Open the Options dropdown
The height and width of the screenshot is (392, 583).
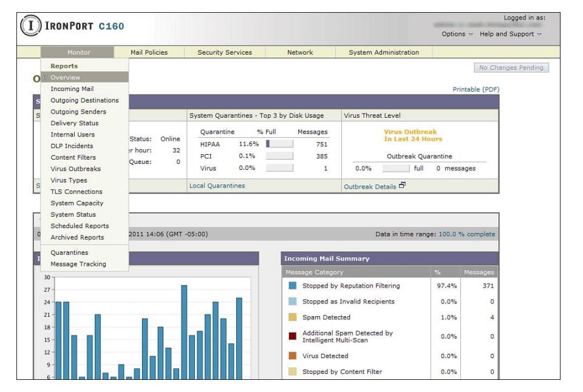pos(457,34)
